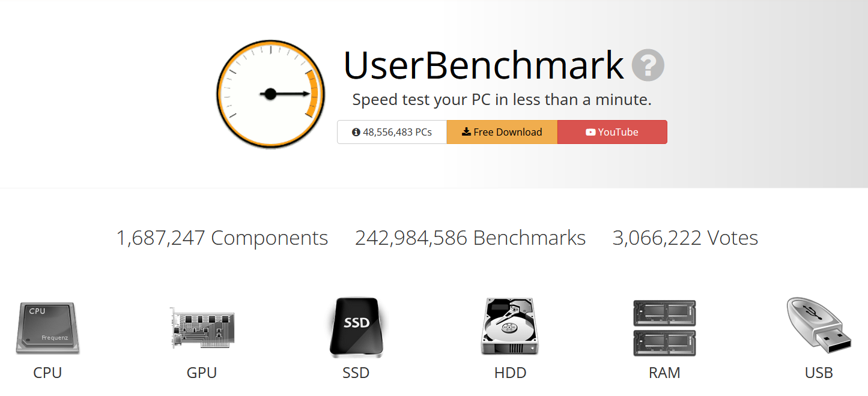Click the GPU text label

coord(202,373)
